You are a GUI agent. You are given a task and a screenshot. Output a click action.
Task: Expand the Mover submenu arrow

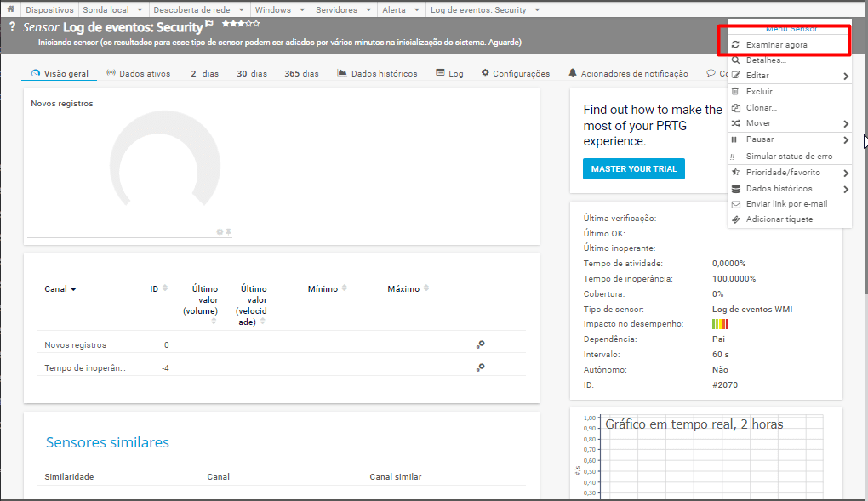846,124
